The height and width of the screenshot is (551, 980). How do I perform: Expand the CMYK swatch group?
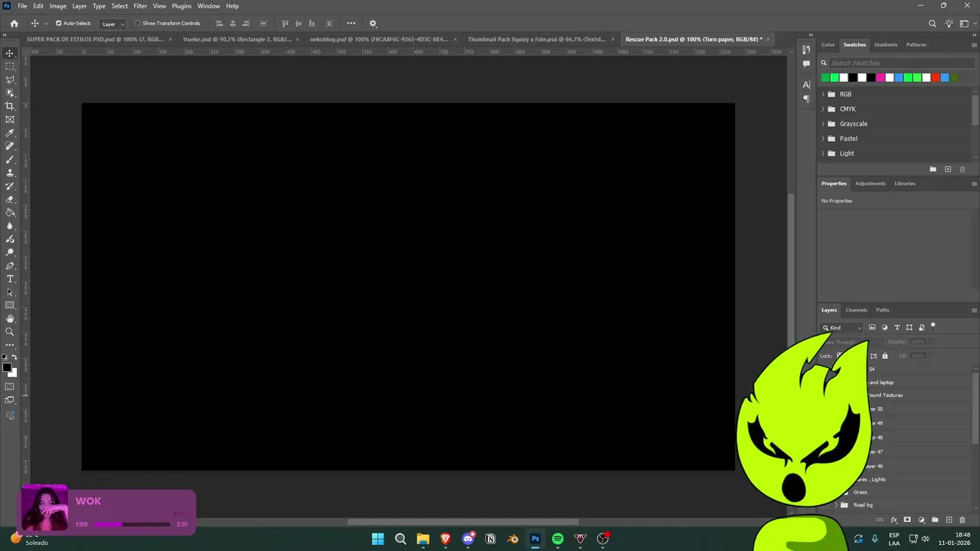[x=823, y=109]
